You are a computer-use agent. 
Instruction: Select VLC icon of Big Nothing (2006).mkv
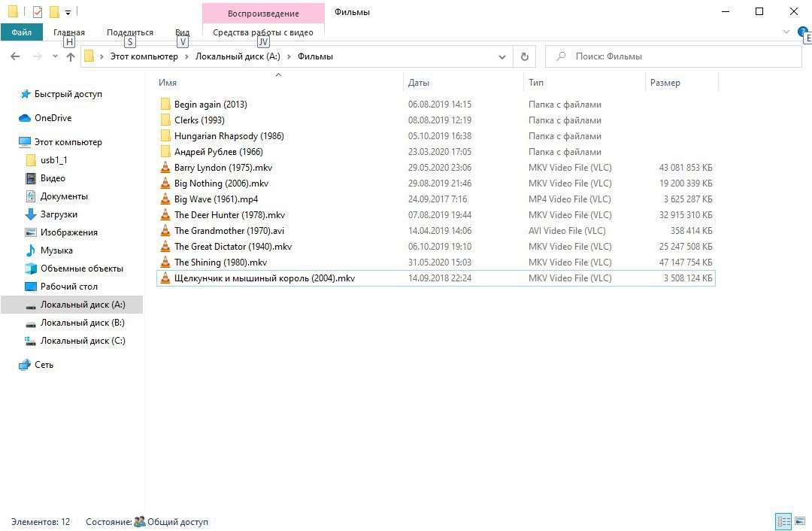165,184
